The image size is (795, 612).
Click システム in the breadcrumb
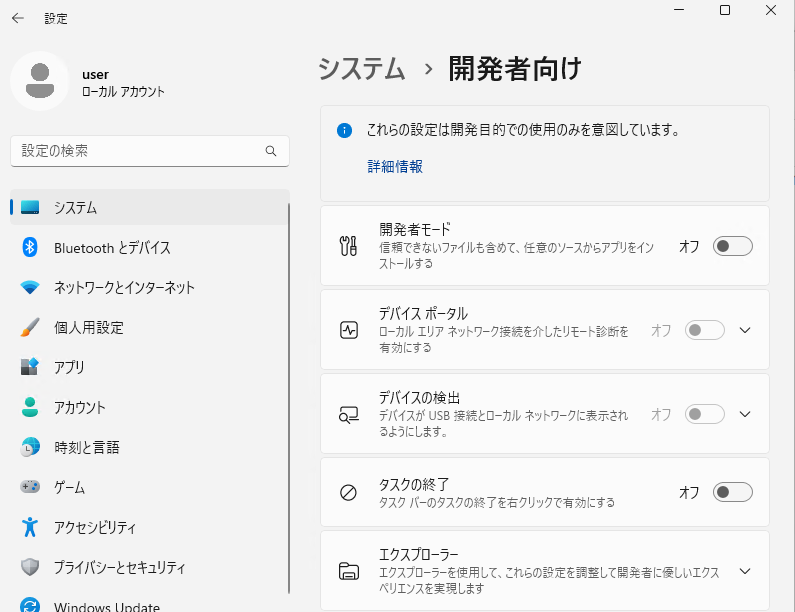(362, 69)
